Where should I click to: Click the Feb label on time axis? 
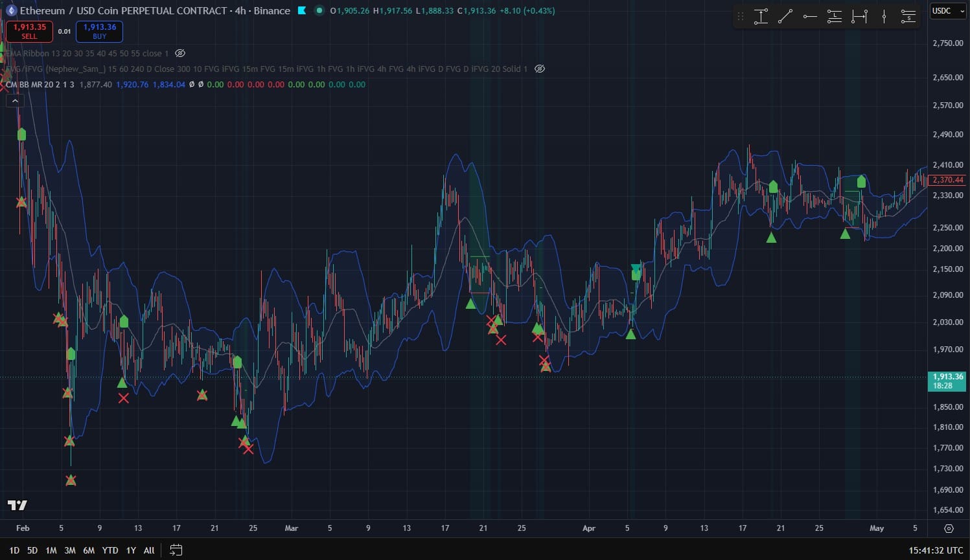click(x=23, y=528)
